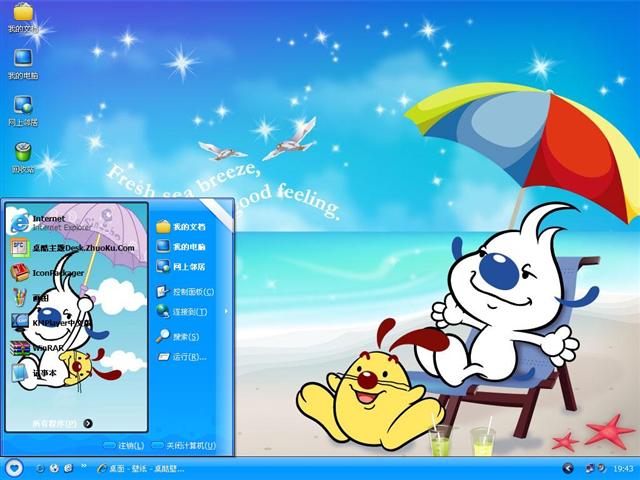Expand quick launch overflow chevron
The image size is (640, 480).
coord(84,466)
